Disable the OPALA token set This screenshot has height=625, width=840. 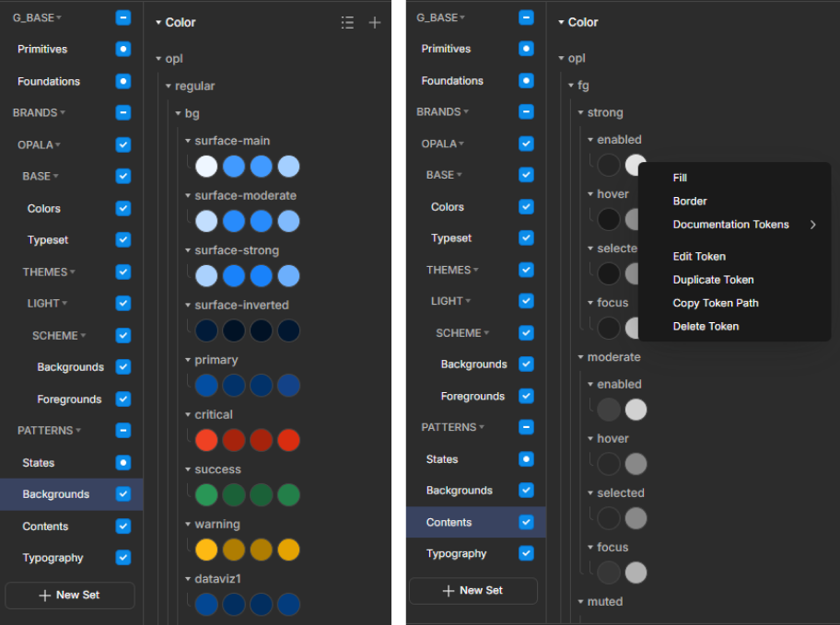(122, 144)
